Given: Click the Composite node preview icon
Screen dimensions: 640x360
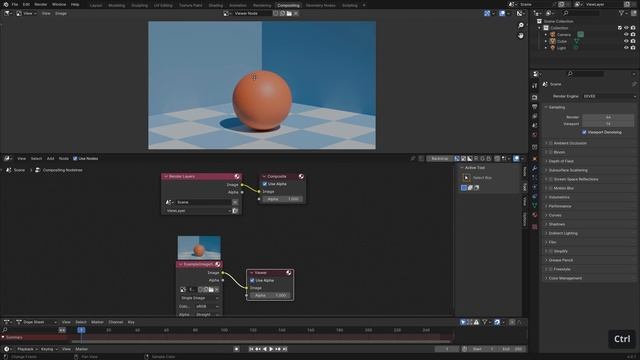Looking at the screenshot, I should [x=301, y=176].
